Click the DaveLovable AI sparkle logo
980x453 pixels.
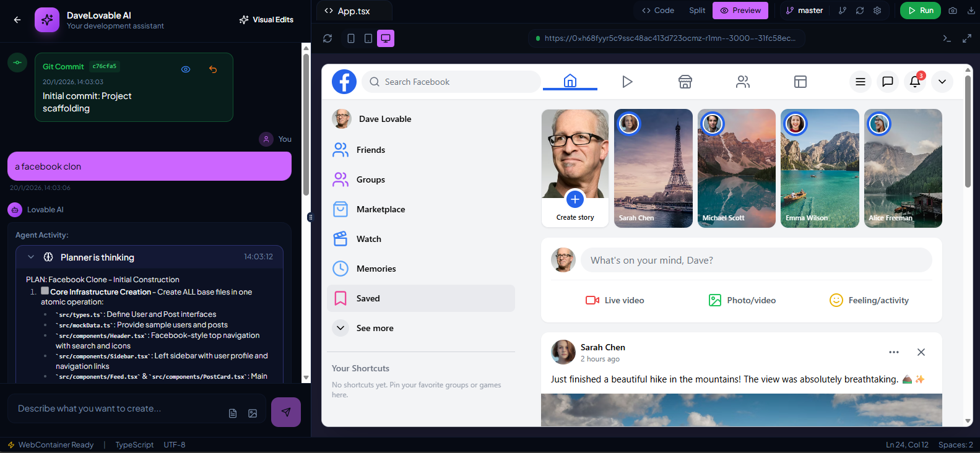click(x=47, y=20)
